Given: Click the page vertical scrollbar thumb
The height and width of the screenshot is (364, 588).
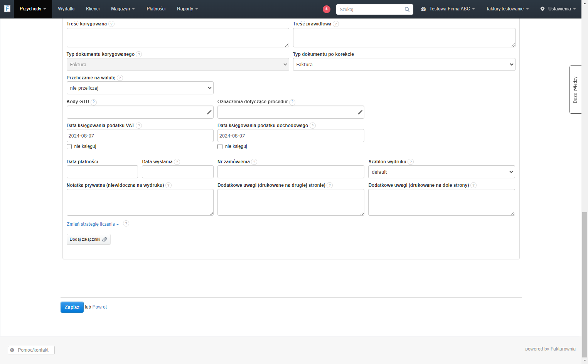Looking at the screenshot, I should pyautogui.click(x=585, y=284).
